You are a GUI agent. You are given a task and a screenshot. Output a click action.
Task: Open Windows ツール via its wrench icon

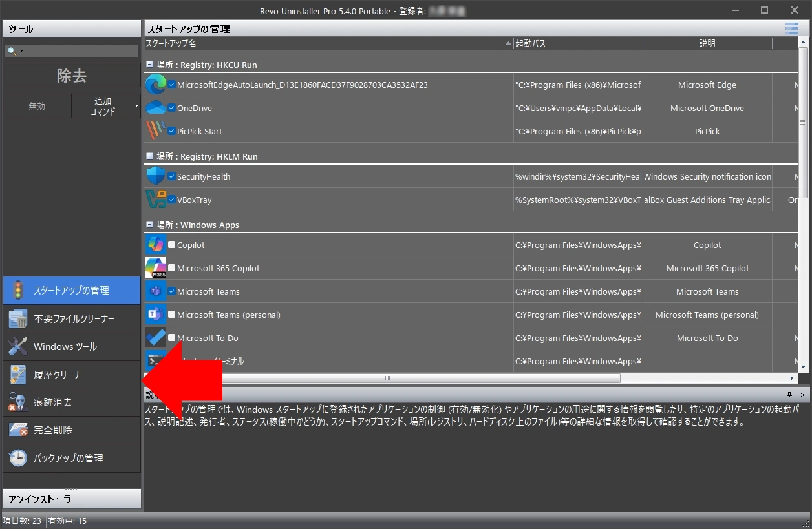pos(18,346)
